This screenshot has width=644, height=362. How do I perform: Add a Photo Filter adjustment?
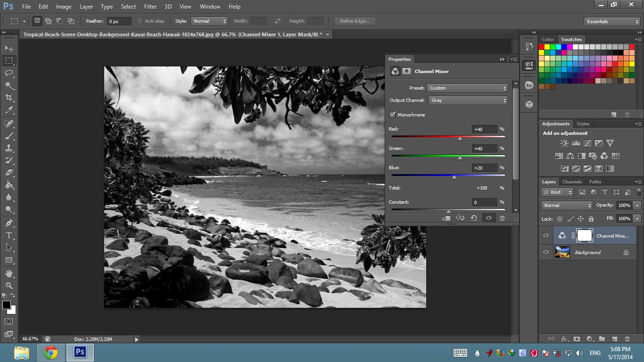pos(593,156)
